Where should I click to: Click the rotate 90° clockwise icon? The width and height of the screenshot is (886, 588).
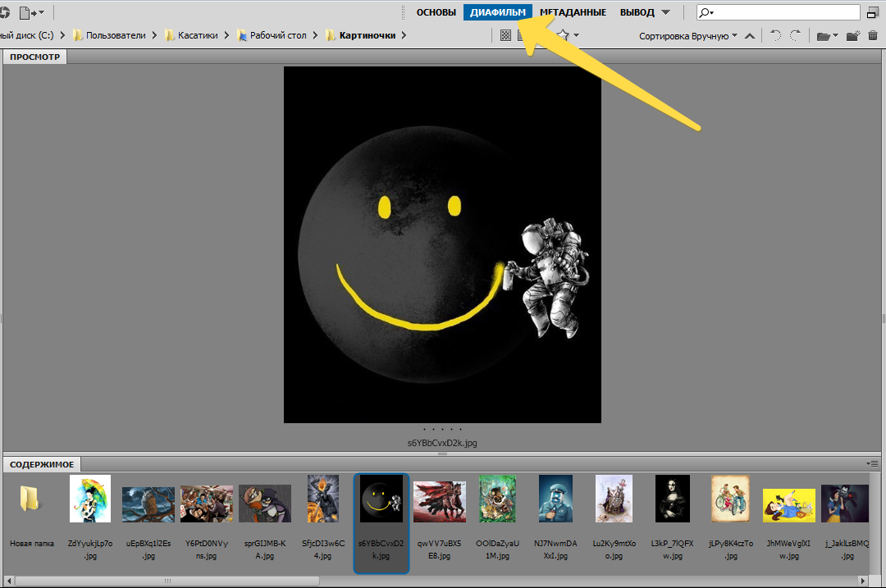tap(795, 35)
